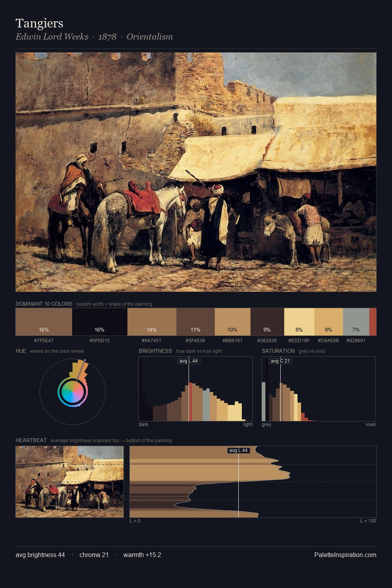Pick the #9A7451 tan swatch

click(x=152, y=322)
